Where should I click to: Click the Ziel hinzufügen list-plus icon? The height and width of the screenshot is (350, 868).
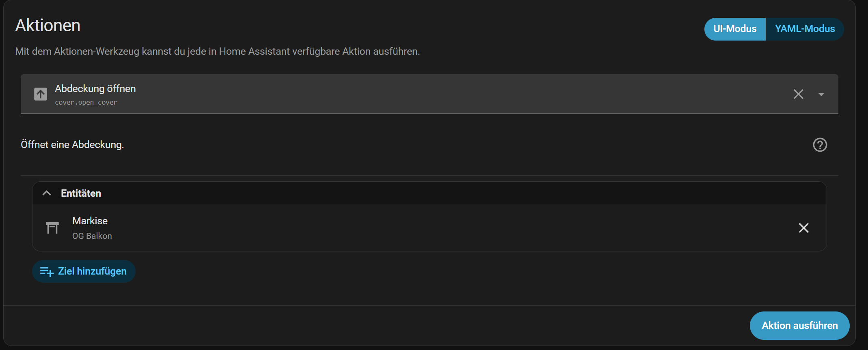click(x=47, y=271)
